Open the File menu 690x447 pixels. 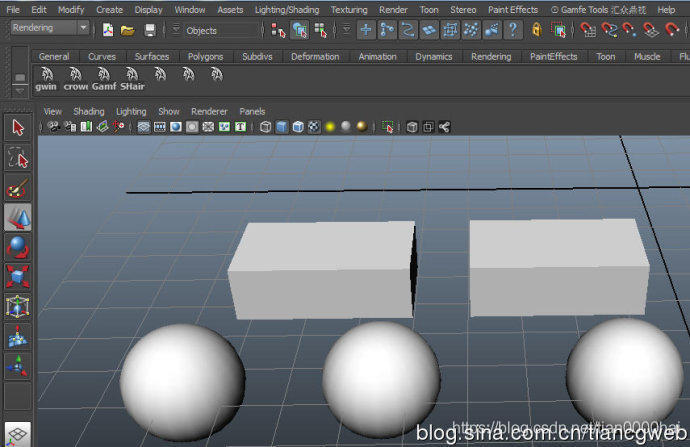(x=13, y=9)
